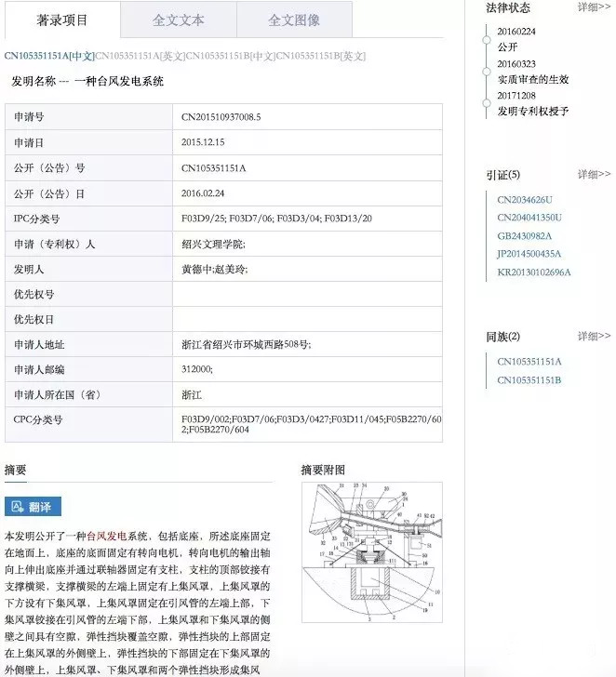Select application number CN201510937008.5
The image size is (616, 677).
point(221,117)
